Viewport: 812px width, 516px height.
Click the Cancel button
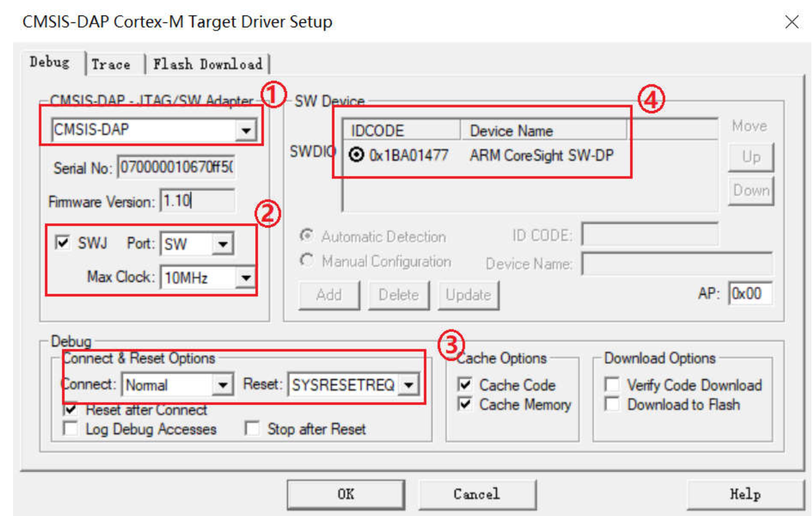click(477, 495)
